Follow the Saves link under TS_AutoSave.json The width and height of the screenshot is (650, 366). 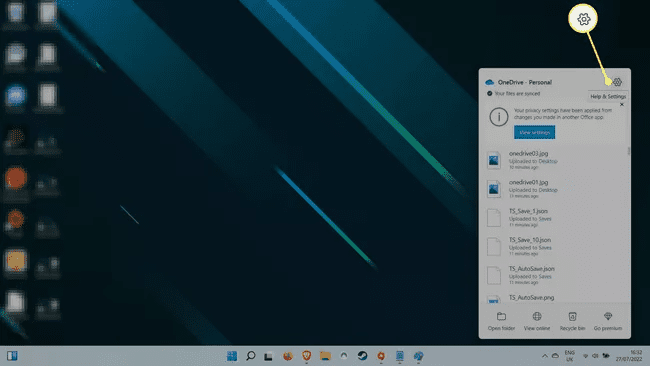(545, 276)
